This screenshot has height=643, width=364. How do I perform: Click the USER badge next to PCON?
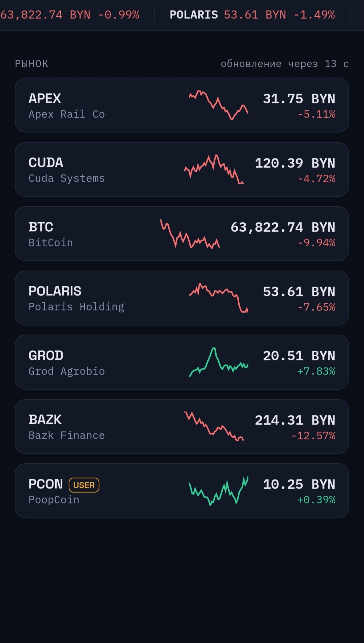(84, 485)
